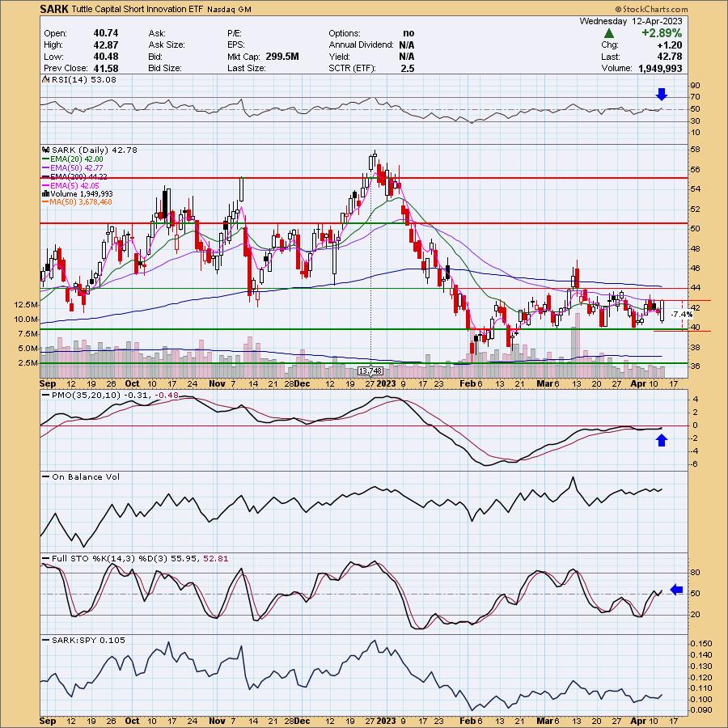The height and width of the screenshot is (728, 728).
Task: Select the SARK ticker symbol in the header
Action: click(54, 9)
